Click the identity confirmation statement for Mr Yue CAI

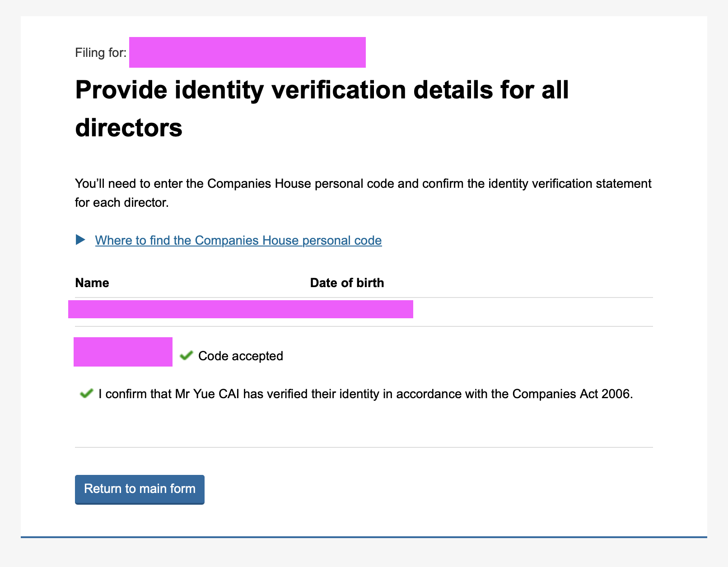[365, 394]
